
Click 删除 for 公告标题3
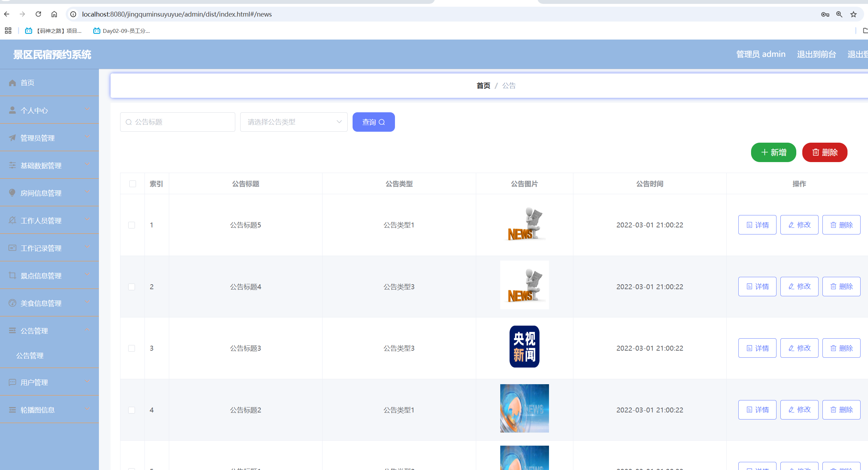[x=842, y=348]
